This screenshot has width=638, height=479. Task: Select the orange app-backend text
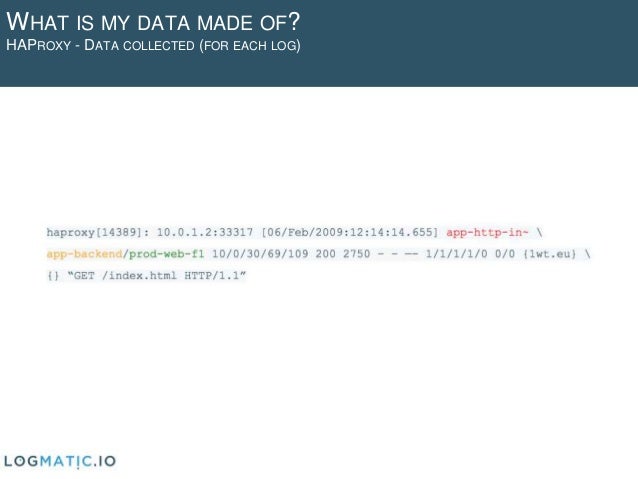point(84,254)
